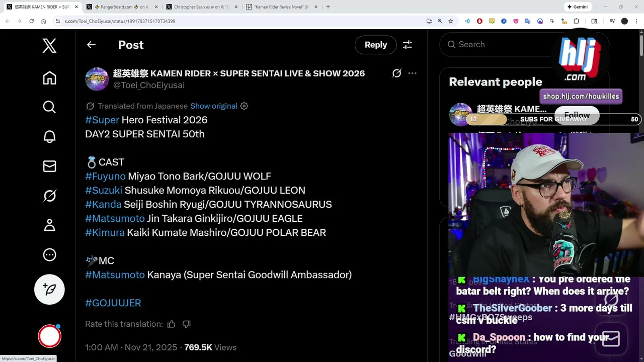This screenshot has height=362, width=644.
Task: Open Profile icon in the sidebar
Action: [x=49, y=225]
